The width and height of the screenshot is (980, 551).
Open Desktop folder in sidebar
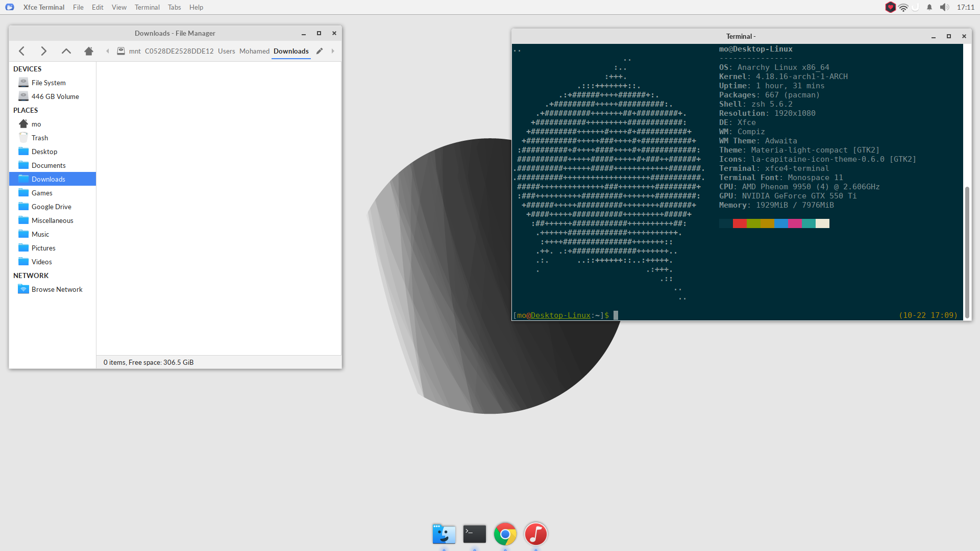click(53, 152)
